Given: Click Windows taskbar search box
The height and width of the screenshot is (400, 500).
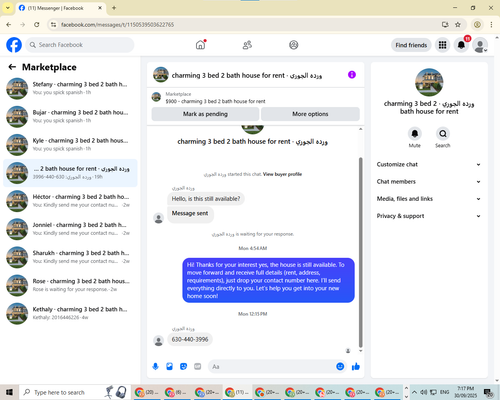Looking at the screenshot, I should [x=75, y=392].
